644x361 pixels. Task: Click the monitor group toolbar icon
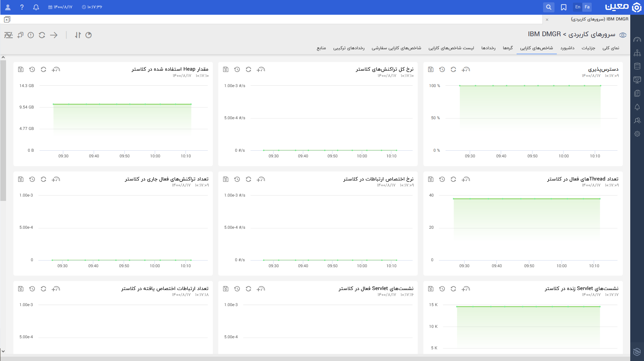click(x=20, y=35)
